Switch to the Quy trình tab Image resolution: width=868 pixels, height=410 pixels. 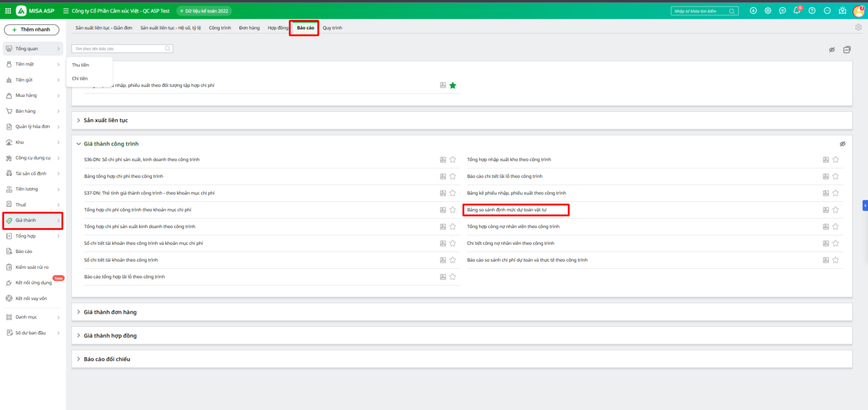(x=332, y=28)
